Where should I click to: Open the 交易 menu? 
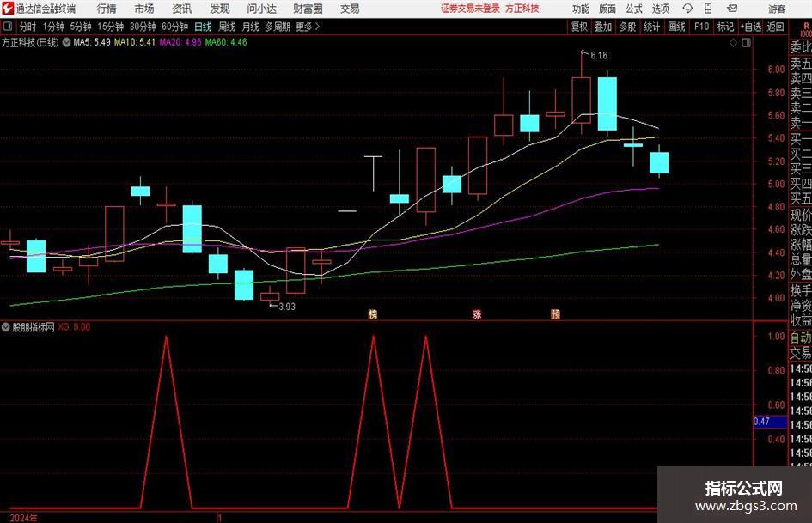click(x=350, y=9)
